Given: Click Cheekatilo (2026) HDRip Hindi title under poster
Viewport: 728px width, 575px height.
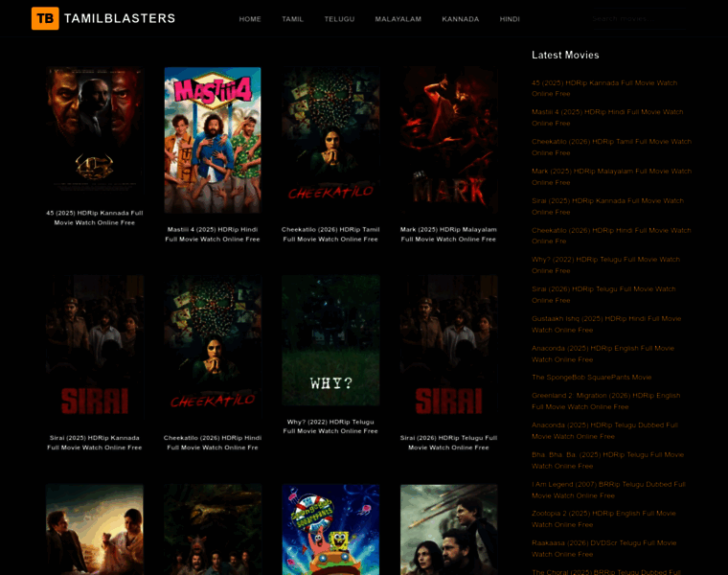Looking at the screenshot, I should (x=213, y=443).
